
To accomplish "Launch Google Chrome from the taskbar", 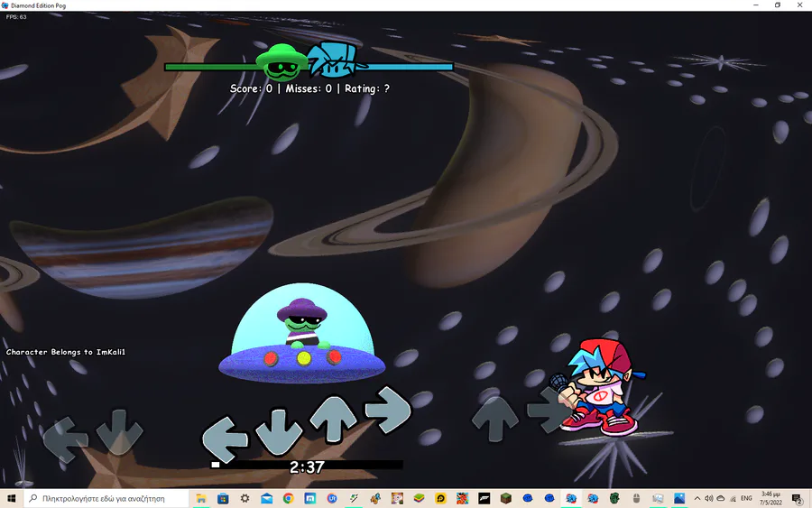I will tap(289, 498).
